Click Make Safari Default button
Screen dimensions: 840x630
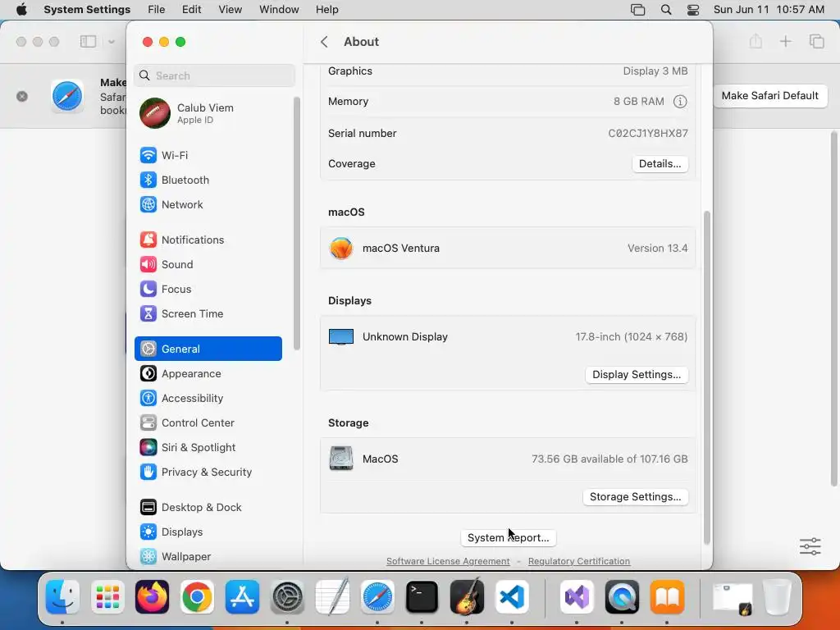[769, 96]
